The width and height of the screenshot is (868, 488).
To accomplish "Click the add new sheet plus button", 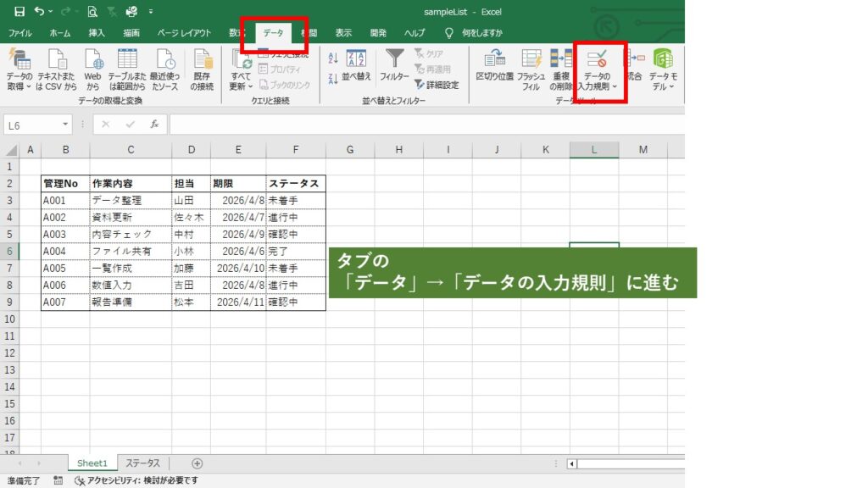I will (x=198, y=463).
